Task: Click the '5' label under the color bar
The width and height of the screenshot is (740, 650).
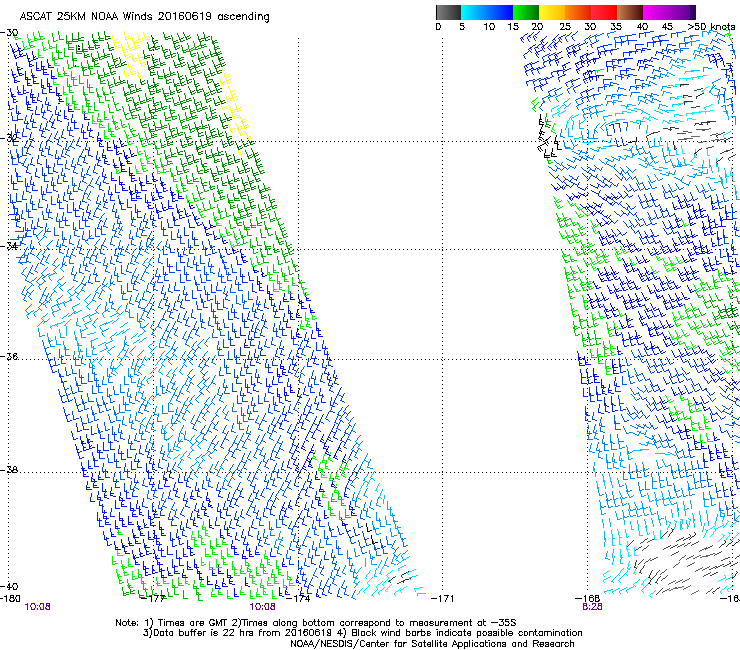Action: point(462,27)
